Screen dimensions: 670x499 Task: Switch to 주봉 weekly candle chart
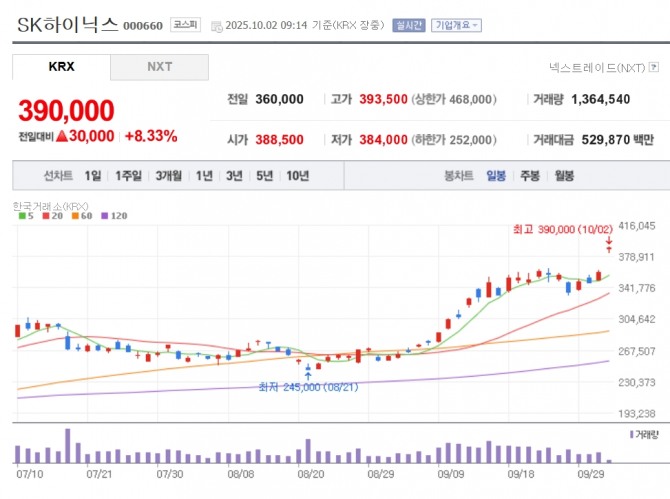(x=530, y=176)
